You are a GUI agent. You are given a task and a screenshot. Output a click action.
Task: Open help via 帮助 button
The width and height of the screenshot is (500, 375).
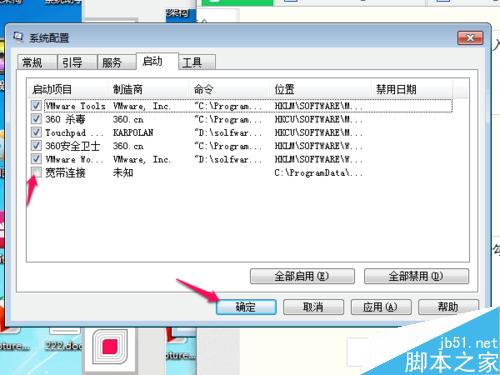tap(448, 307)
